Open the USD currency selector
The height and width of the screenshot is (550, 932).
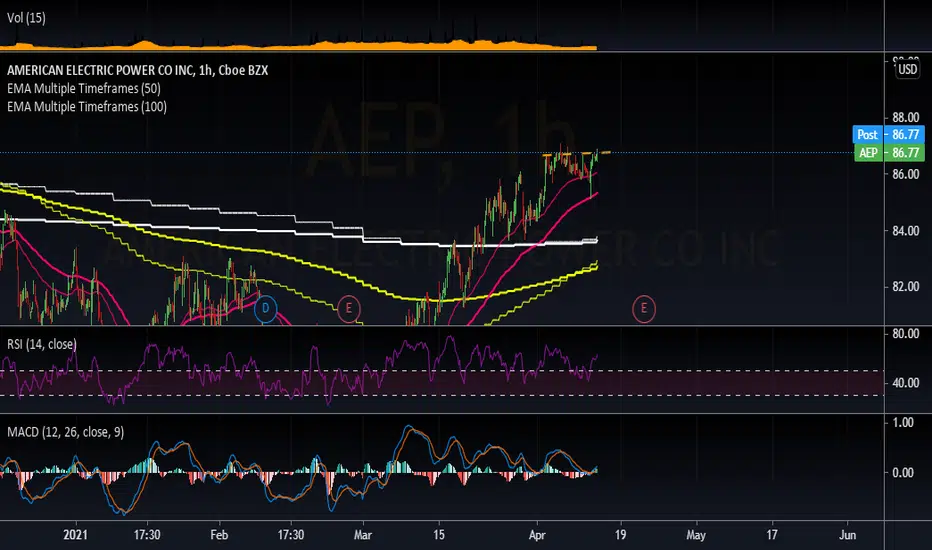pyautogui.click(x=908, y=70)
